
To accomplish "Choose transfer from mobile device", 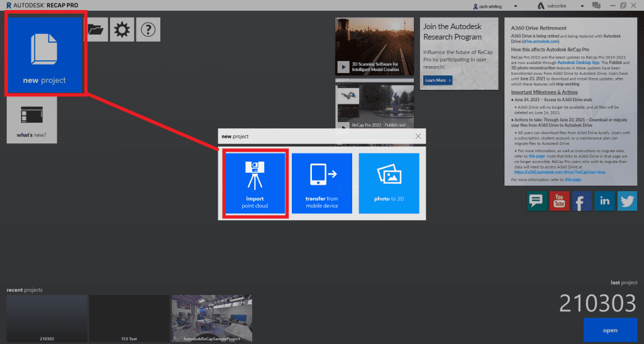I will click(321, 183).
